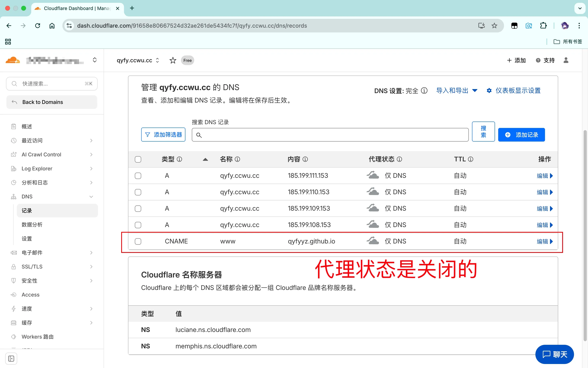Click the 搜索 DNS 记录 input field
588x368 pixels.
pyautogui.click(x=330, y=135)
